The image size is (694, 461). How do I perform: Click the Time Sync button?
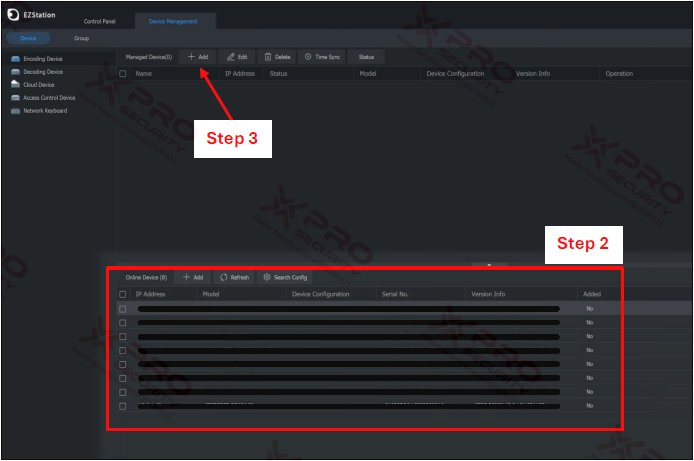322,57
